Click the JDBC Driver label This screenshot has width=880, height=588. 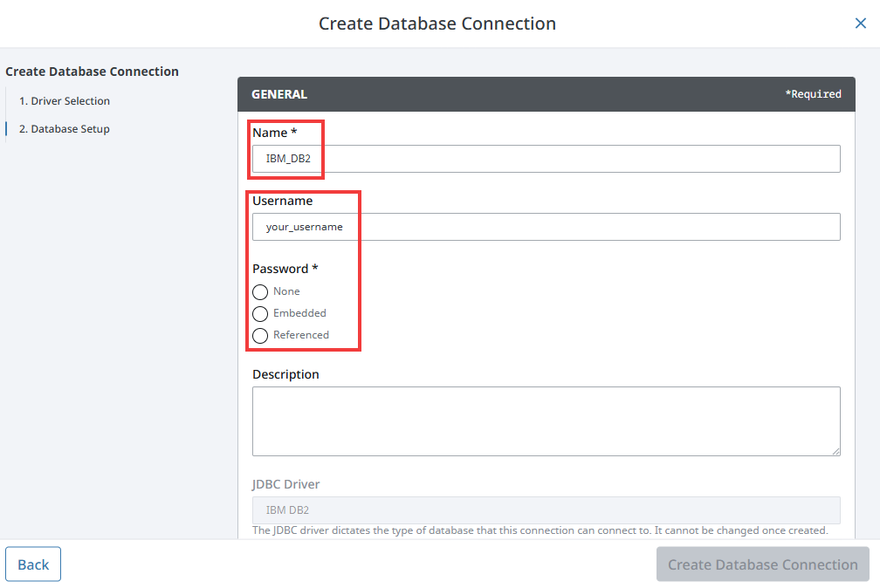pos(285,484)
